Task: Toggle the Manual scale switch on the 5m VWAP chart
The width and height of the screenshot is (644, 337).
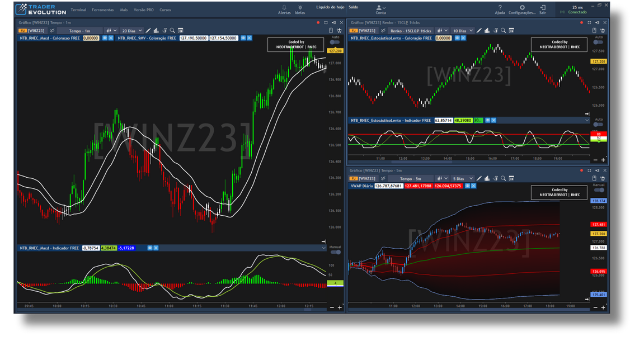Action: pyautogui.click(x=598, y=190)
